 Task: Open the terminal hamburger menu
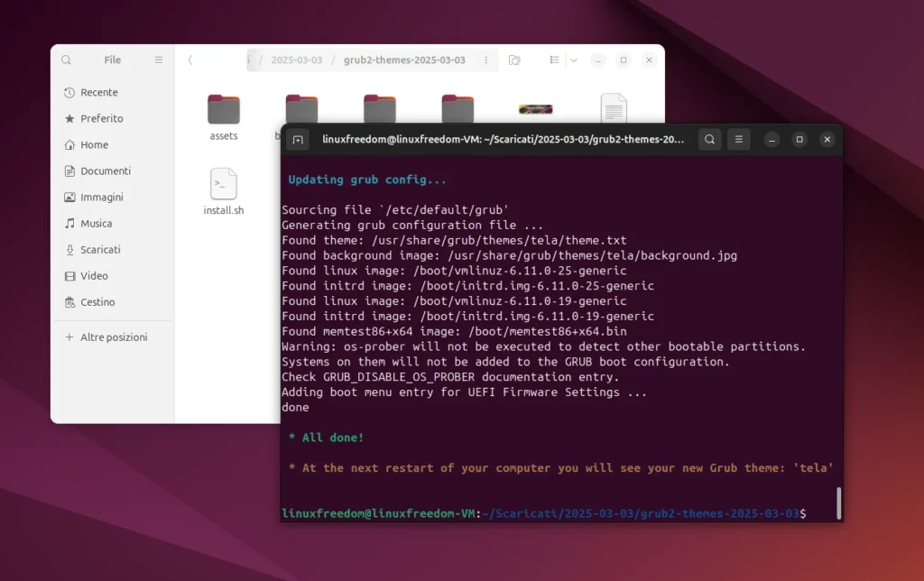point(738,140)
